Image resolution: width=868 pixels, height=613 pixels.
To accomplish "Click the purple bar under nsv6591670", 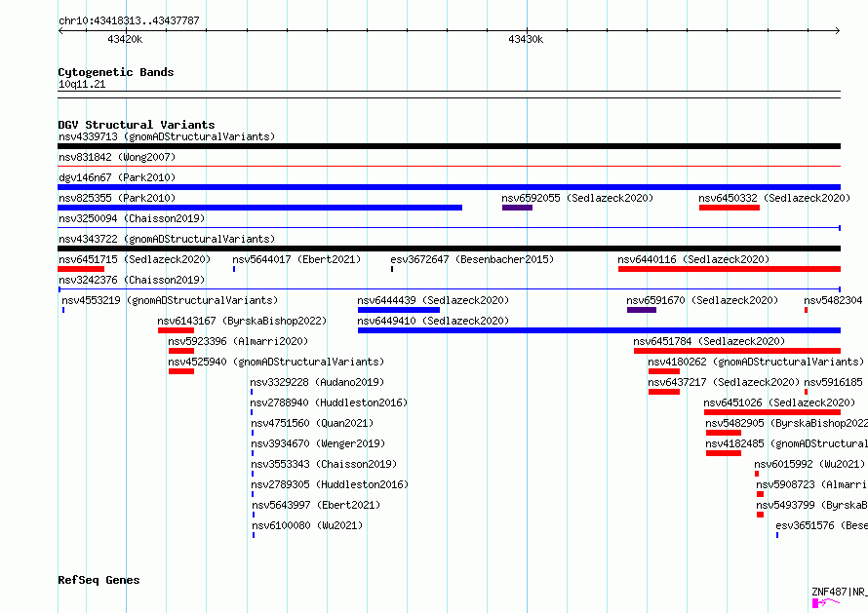I will [642, 310].
